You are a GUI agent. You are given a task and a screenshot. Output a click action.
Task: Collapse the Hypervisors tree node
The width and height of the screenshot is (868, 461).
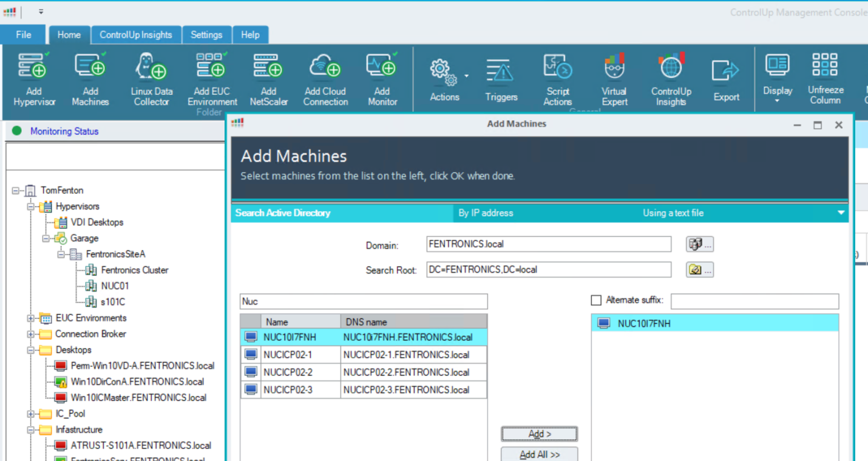[30, 206]
